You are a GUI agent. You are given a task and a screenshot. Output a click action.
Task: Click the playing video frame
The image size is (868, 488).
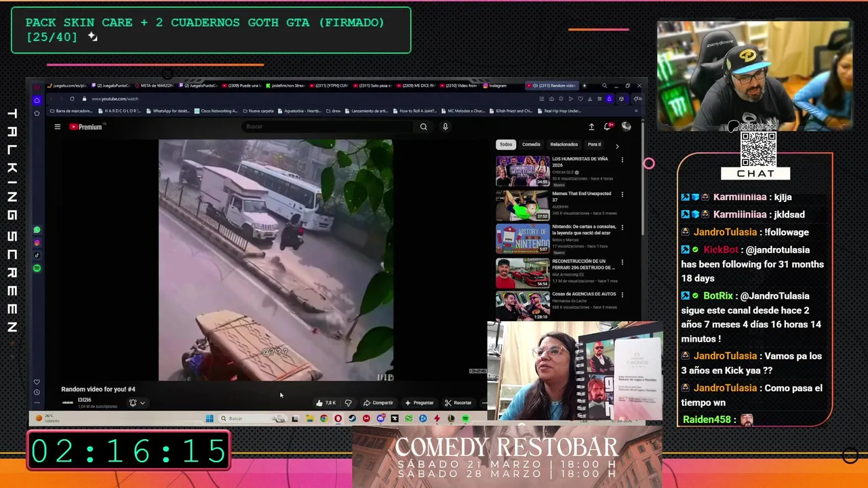[x=276, y=260]
